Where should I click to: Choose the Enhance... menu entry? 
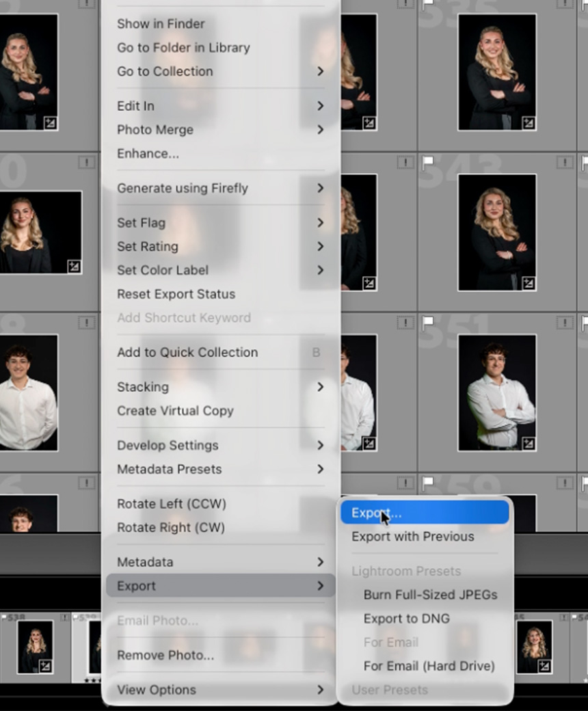[221, 153]
